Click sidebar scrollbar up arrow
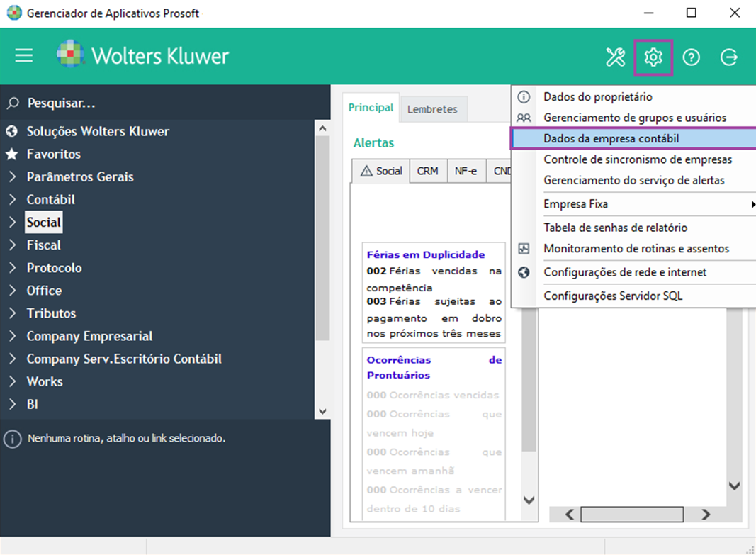The height and width of the screenshot is (555, 756). tap(322, 128)
